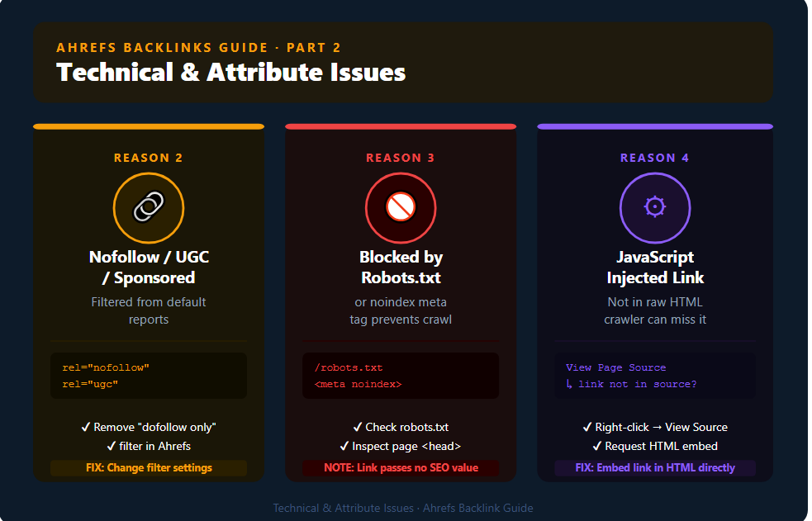Click 'View Page Source' code line
The width and height of the screenshot is (812, 521).
(x=615, y=367)
